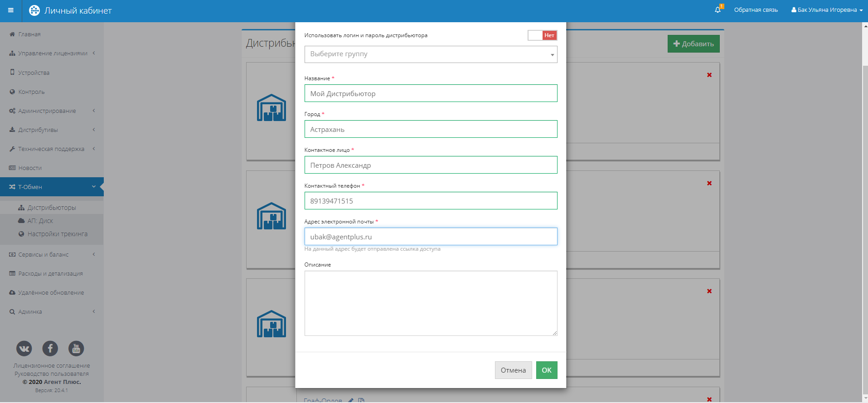
Task: Open Настройки трекинга in the sidebar
Action: click(x=58, y=234)
